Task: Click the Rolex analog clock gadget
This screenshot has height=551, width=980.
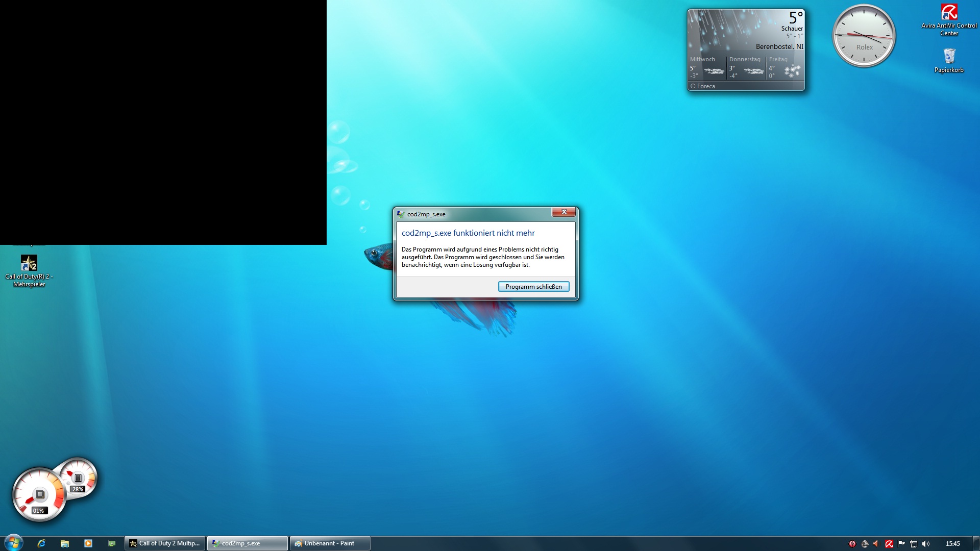Action: [x=864, y=36]
